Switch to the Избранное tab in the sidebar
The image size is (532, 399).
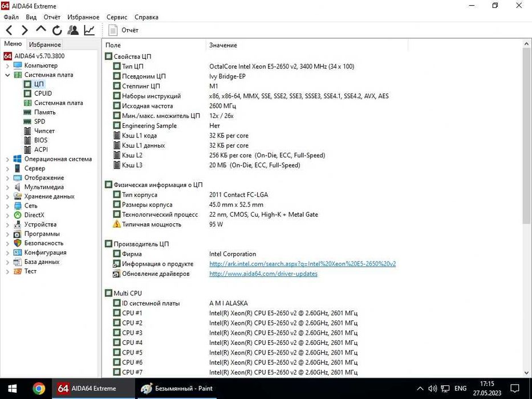pos(45,44)
